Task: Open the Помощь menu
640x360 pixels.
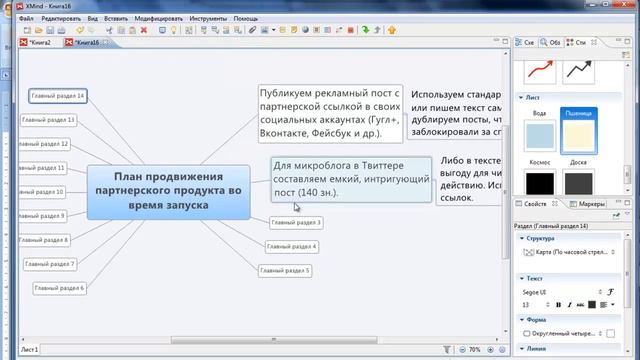Action: click(x=245, y=19)
